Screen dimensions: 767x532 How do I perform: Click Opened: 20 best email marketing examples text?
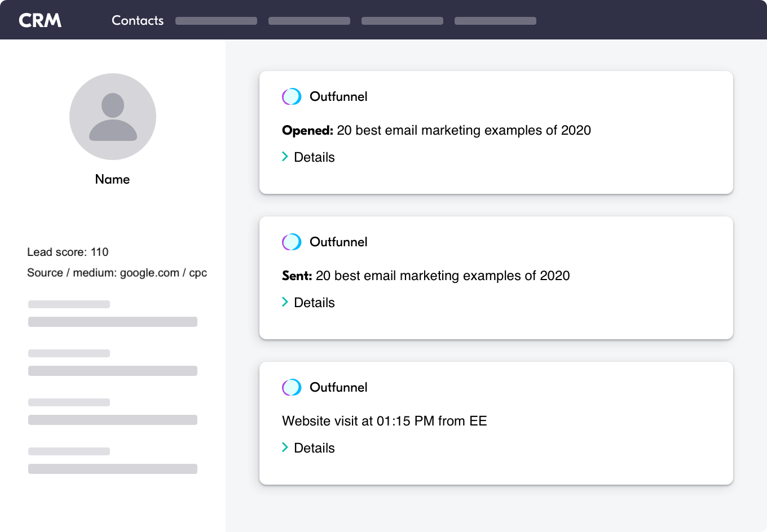pos(437,130)
